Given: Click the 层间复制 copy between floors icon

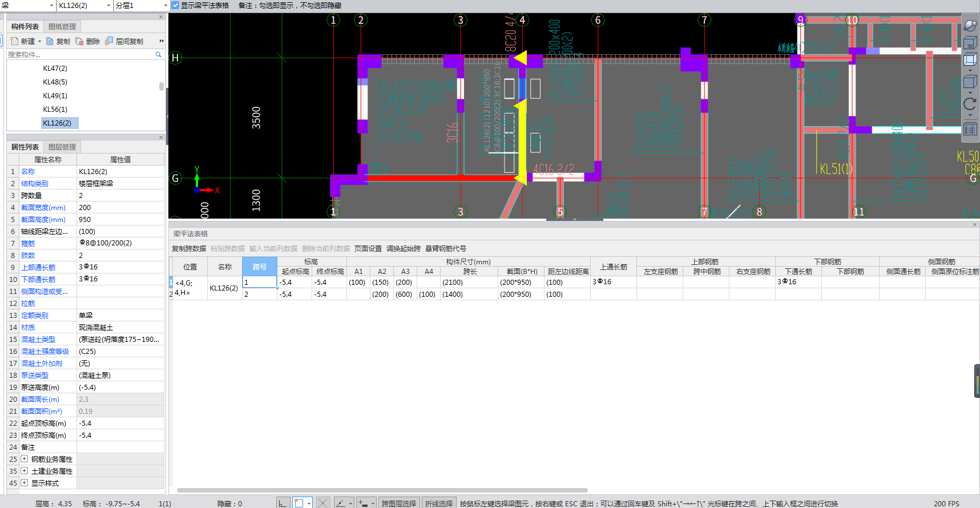Looking at the screenshot, I should coord(109,41).
